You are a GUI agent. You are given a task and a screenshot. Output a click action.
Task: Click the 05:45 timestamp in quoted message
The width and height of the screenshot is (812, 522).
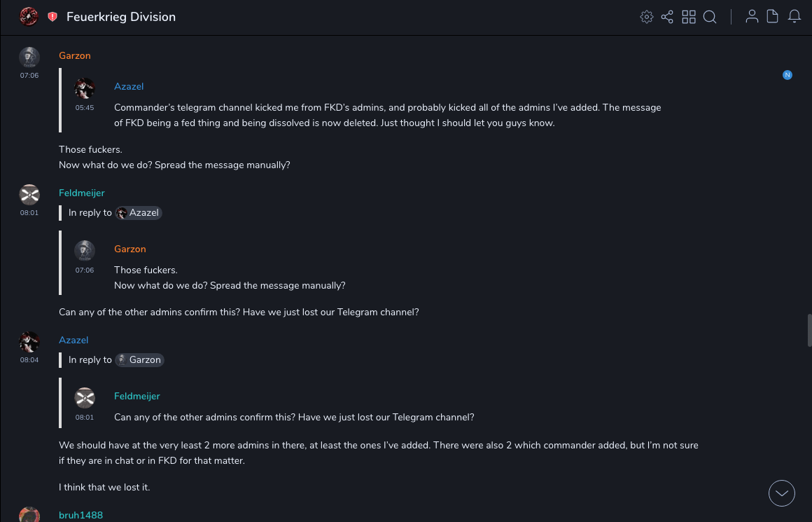tap(85, 108)
